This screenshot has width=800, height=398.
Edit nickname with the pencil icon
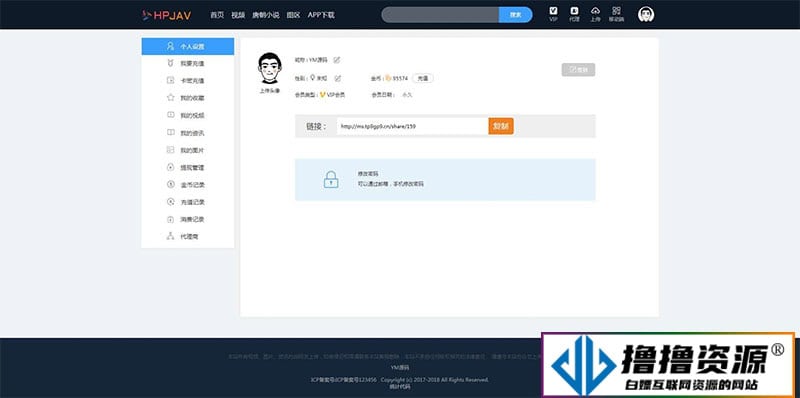(x=337, y=60)
